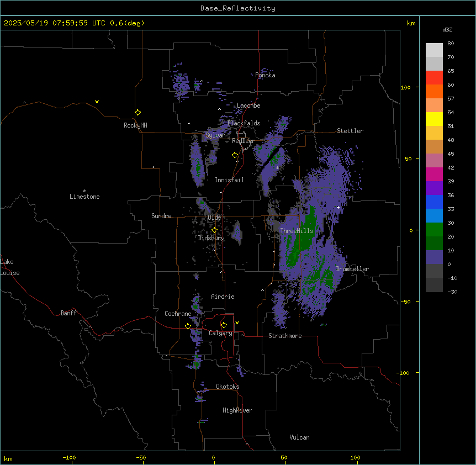The height and width of the screenshot is (465, 476).
Task: Click the yellow diamond marker above RockyMH
Action: [137, 113]
